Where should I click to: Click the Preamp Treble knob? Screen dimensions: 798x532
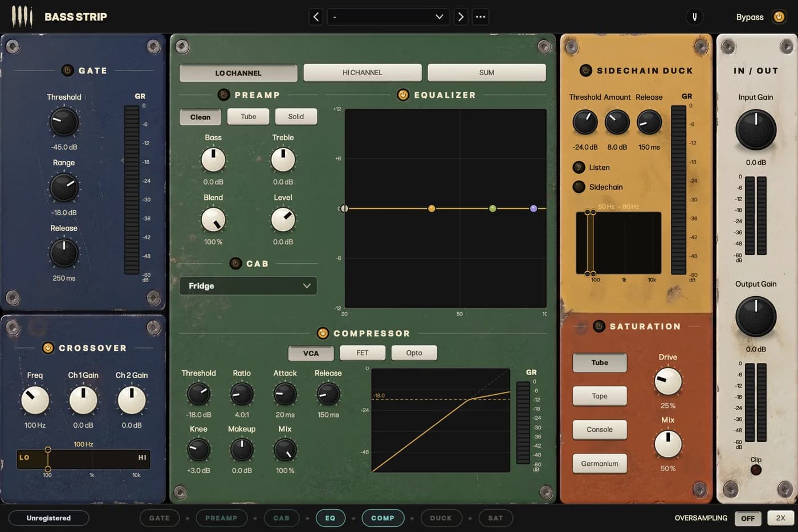tap(283, 160)
